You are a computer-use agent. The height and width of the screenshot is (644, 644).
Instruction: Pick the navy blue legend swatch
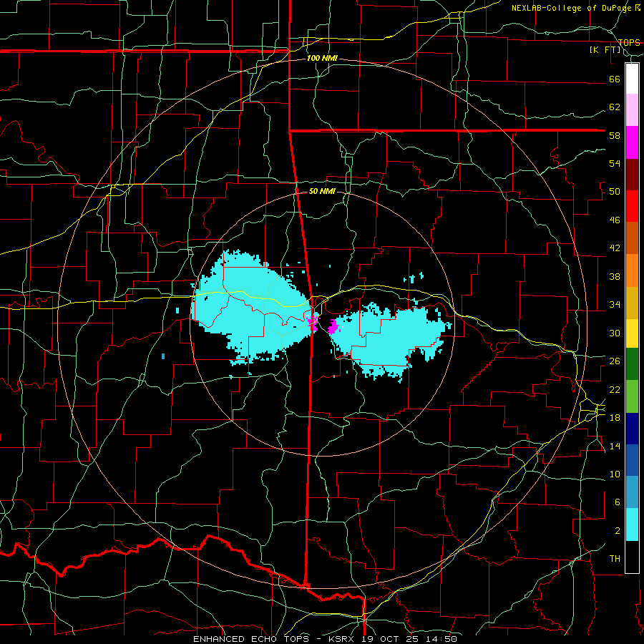coord(632,429)
